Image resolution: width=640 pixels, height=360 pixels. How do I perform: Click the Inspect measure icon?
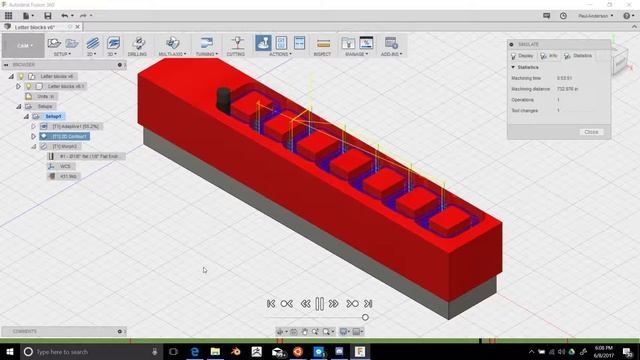click(x=323, y=43)
